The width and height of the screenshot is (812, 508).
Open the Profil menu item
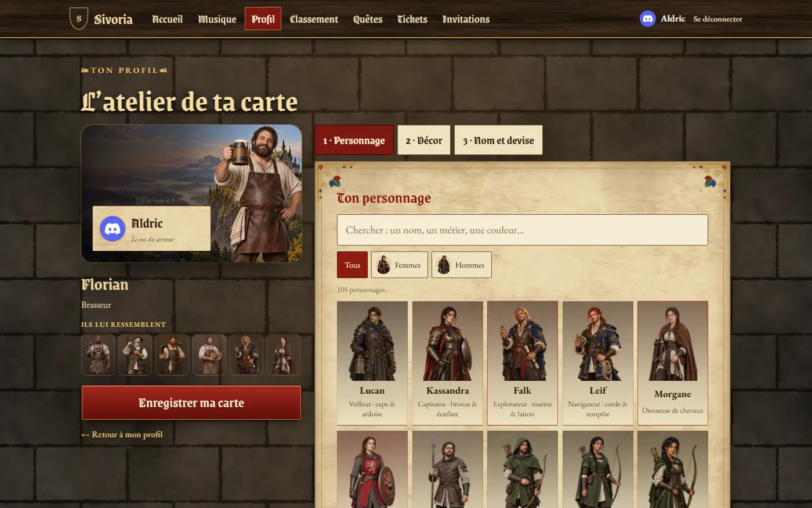coord(263,19)
